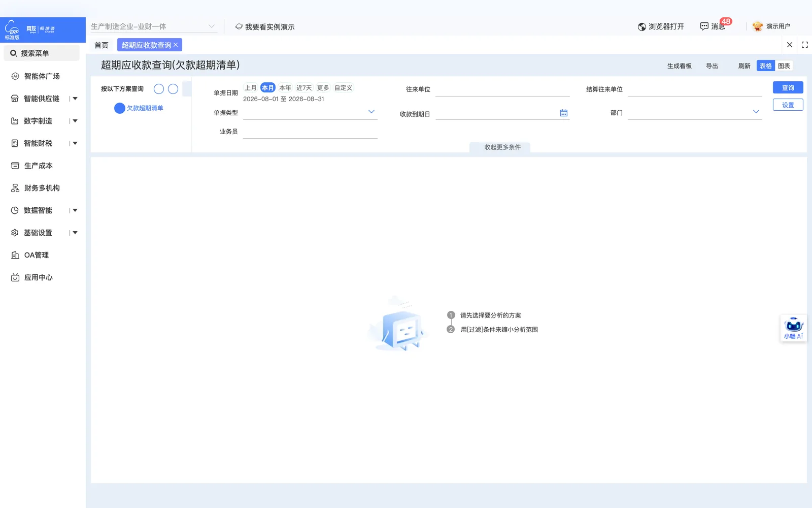Click the 财务多机构 organization icon

[15, 188]
